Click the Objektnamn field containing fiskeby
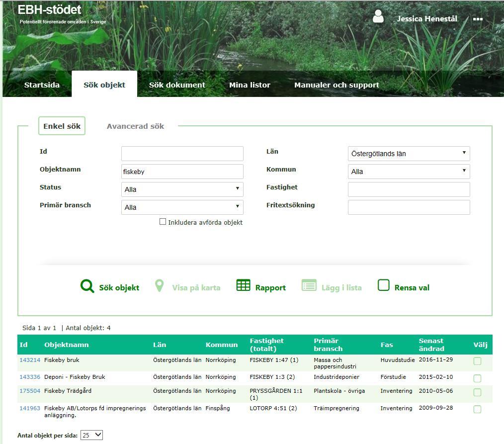Image resolution: width=504 pixels, height=444 pixels. [182, 172]
